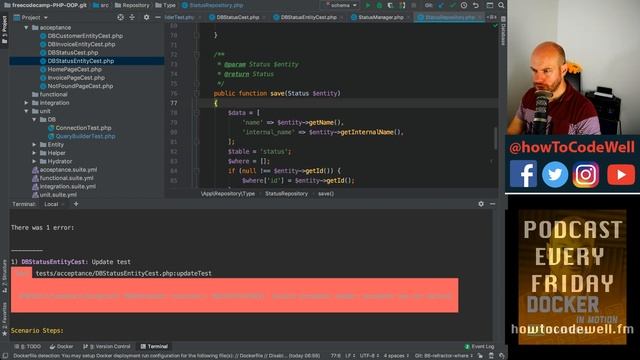Open UTF-8 encoding selector in status bar
The image size is (640, 360).
(369, 356)
